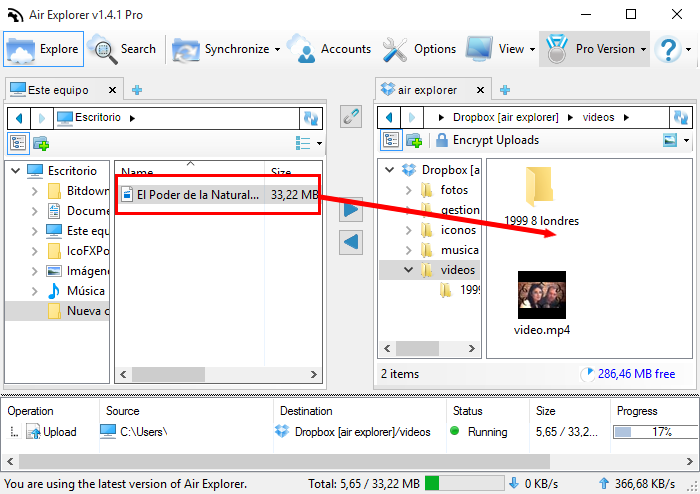Screen dimensions: 700x494
Task: Toggle Encrypt Uploads option
Action: (487, 140)
